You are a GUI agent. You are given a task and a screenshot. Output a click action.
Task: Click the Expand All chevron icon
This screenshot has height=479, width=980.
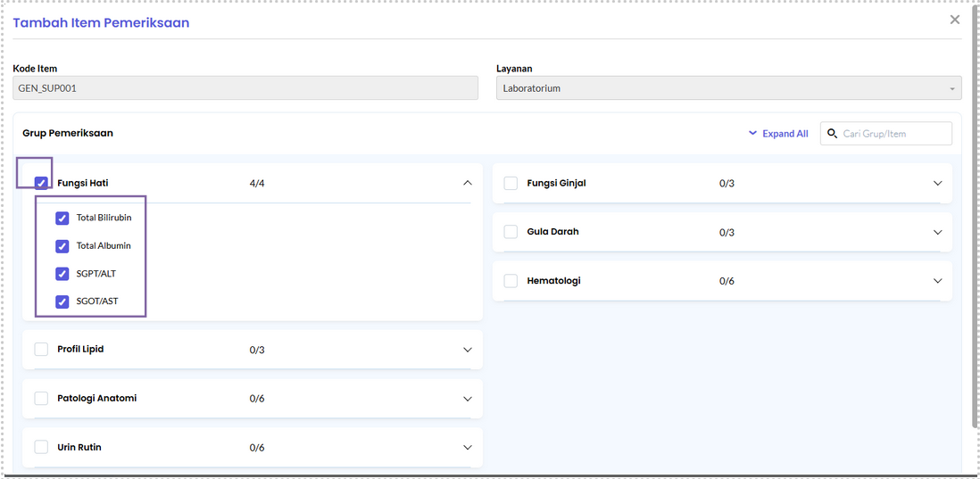coord(752,134)
